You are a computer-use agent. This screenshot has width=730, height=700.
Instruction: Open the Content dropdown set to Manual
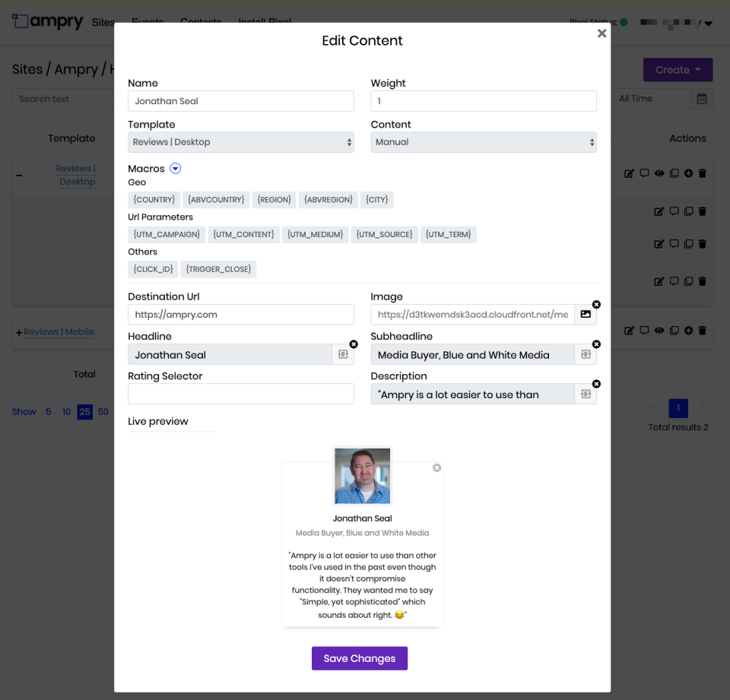coord(484,142)
